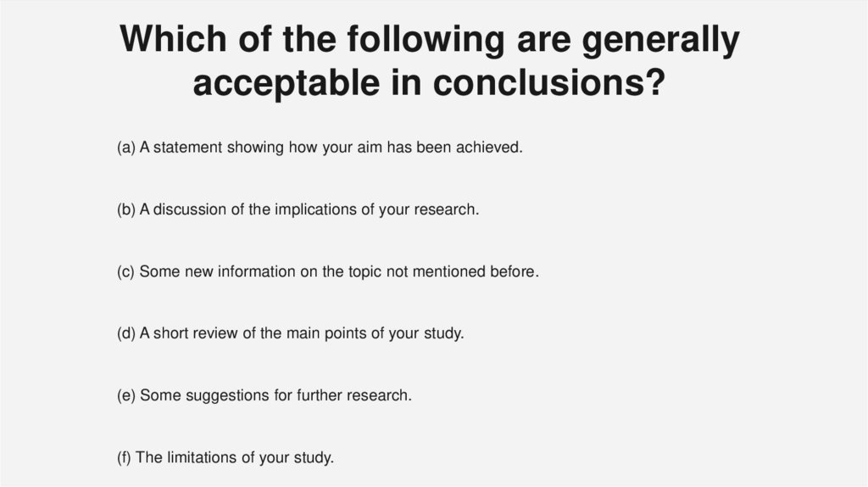Click the "(d)" letter label
This screenshot has height=487, width=868.
125,333
